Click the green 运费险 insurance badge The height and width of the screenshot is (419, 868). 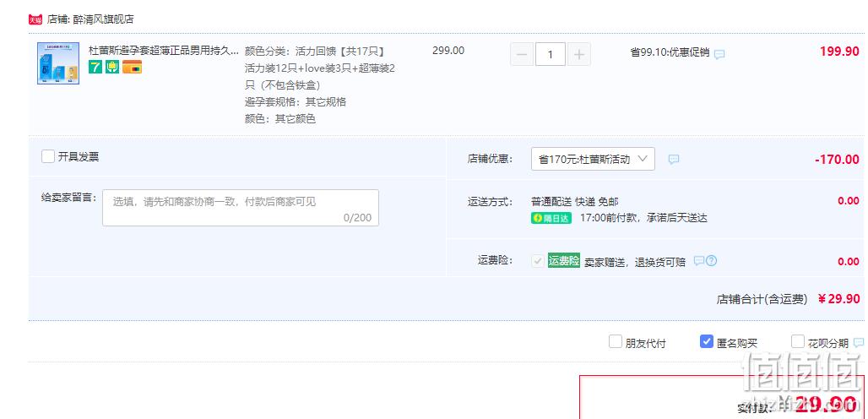[563, 261]
